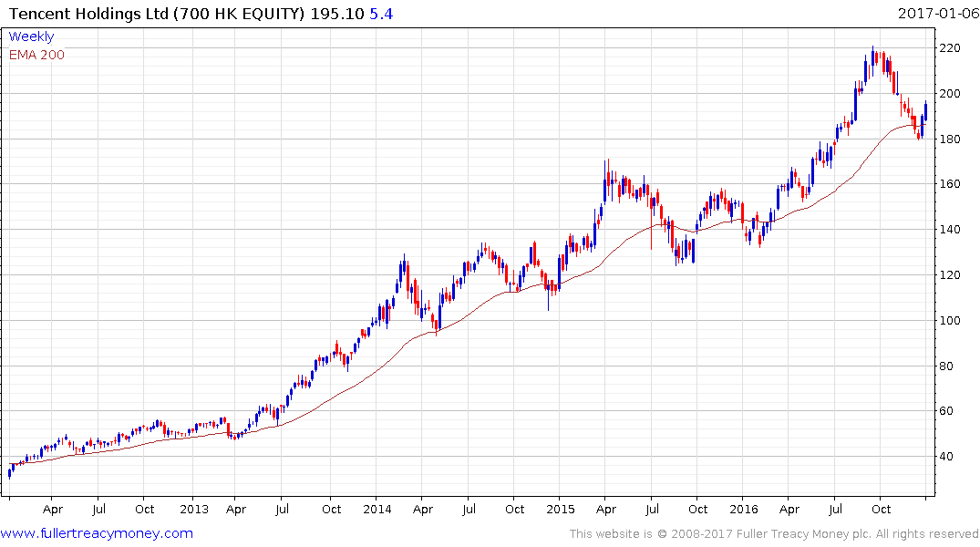Click the 160 price axis label

click(x=949, y=184)
